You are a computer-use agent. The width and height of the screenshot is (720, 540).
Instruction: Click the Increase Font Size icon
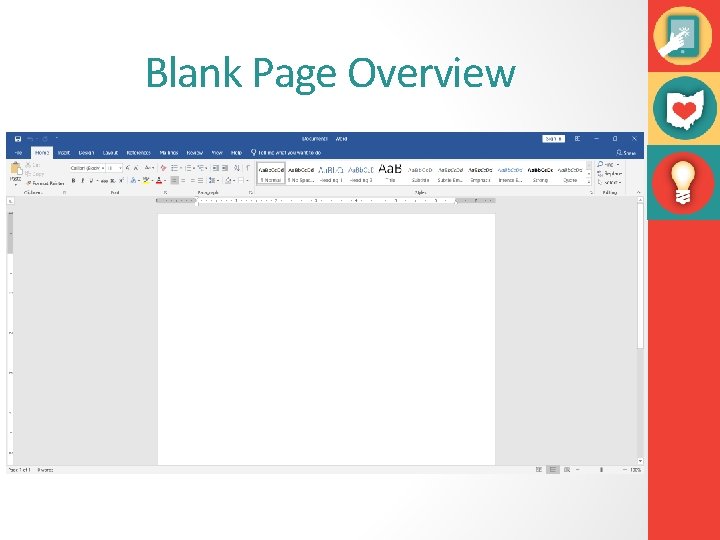click(x=128, y=168)
